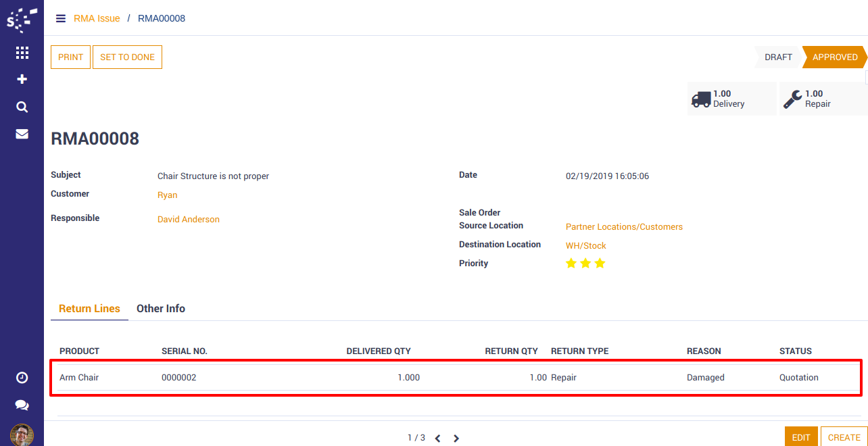
Task: Click the user avatar in sidebar
Action: 22,435
